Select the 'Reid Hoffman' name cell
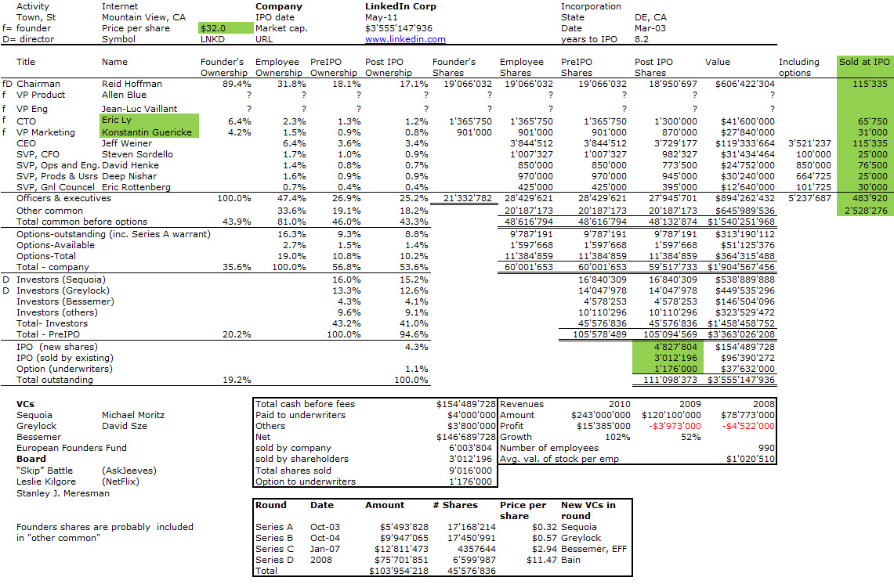 tap(132, 84)
